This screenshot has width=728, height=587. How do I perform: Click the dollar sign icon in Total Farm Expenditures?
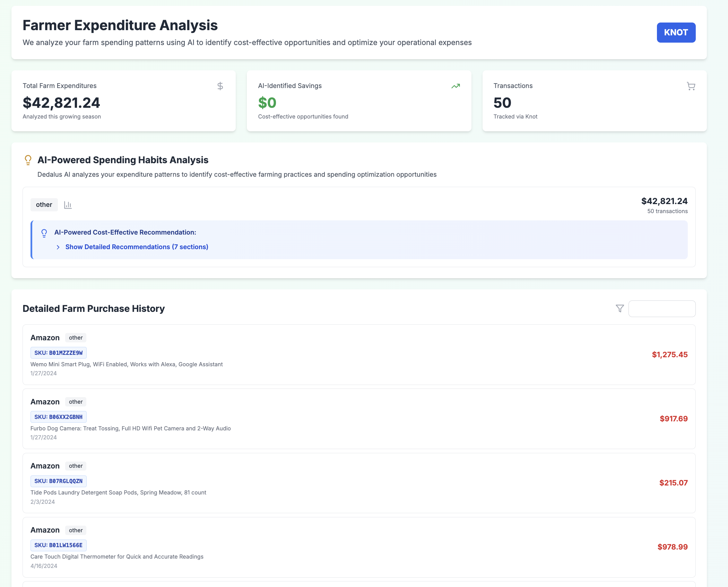(x=220, y=86)
